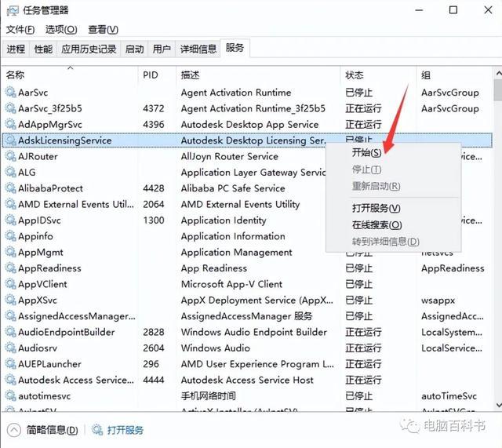
Task: Click the Microsoft App-V Client description
Action: (231, 284)
